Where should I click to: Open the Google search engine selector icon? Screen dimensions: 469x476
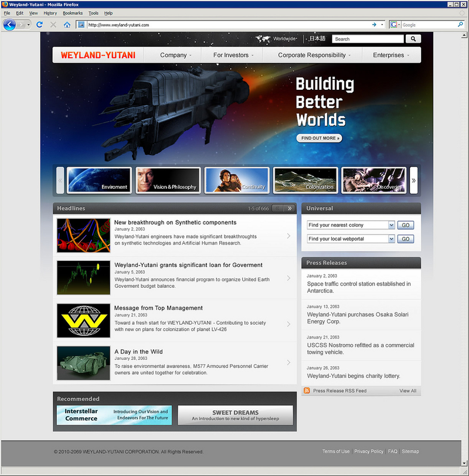point(395,25)
